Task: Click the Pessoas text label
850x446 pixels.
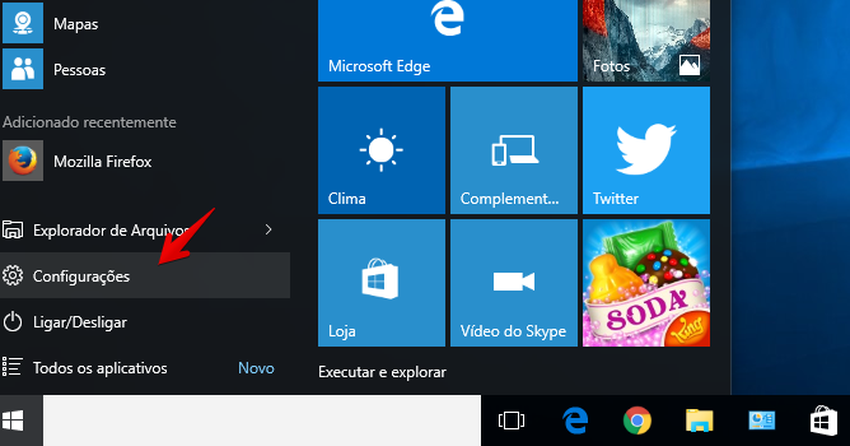Action: click(79, 70)
